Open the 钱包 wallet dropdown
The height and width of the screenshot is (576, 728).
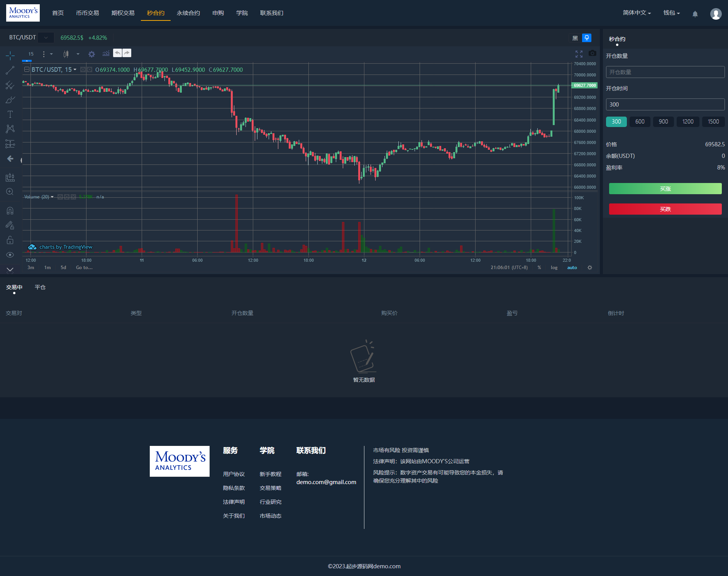[671, 13]
